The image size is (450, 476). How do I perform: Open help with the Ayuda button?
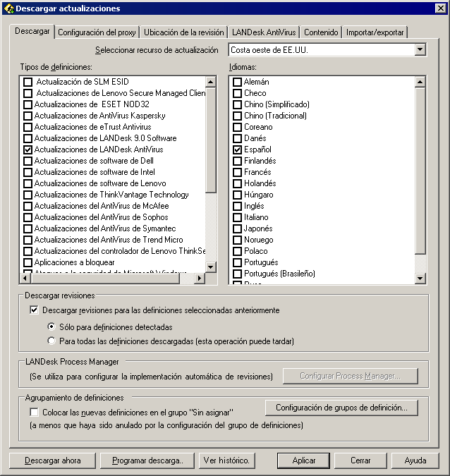[x=415, y=460]
